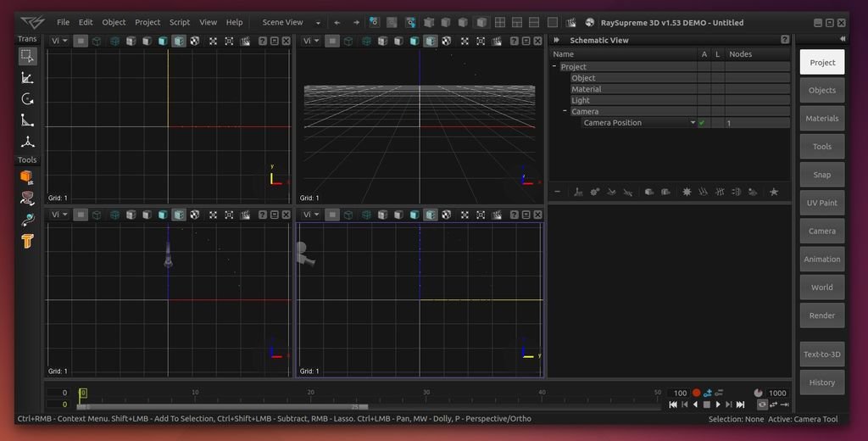
Task: Click the undo arrow in top toolbar
Action: 337,22
